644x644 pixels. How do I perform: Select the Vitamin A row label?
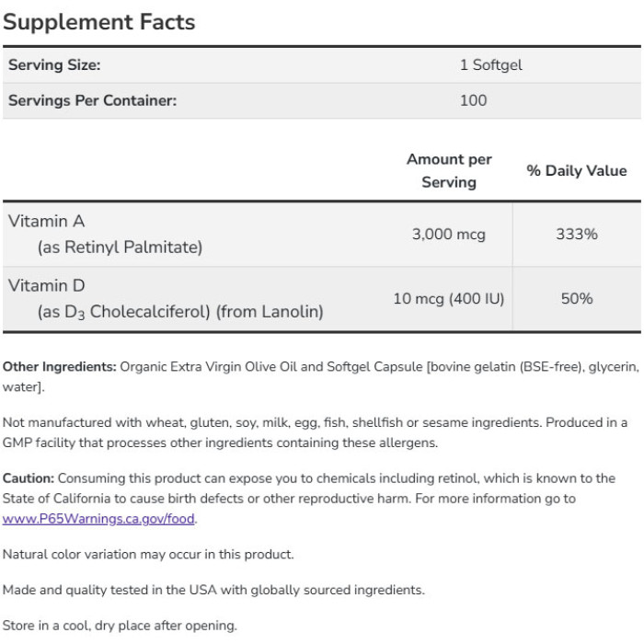(46, 221)
